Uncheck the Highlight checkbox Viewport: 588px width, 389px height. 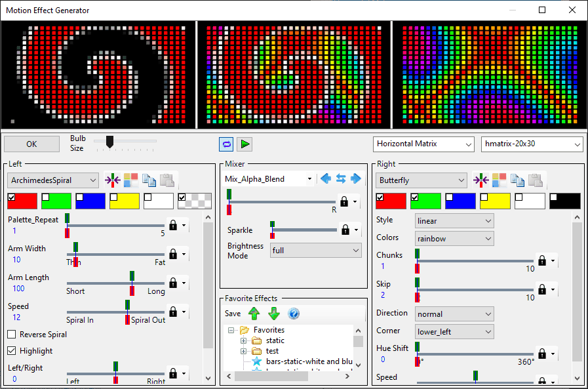click(12, 351)
